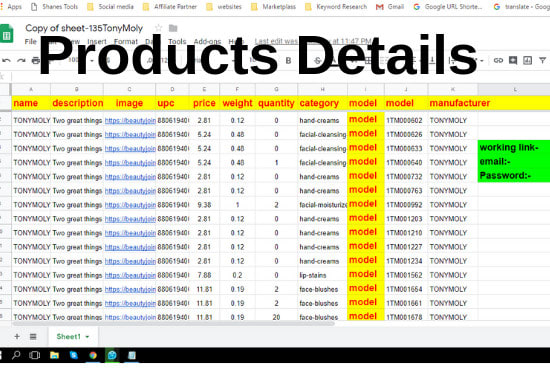Click the Print icon in toolbar
The image size is (550, 370).
pyautogui.click(x=35, y=60)
